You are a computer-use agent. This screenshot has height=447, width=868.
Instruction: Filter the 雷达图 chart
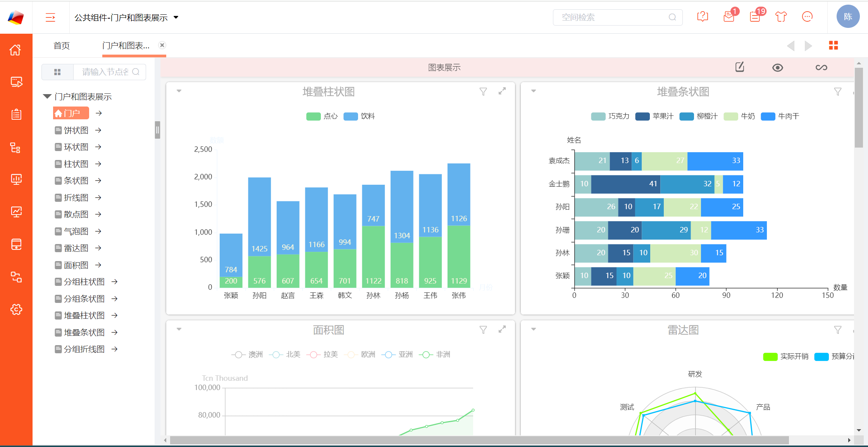(x=838, y=330)
